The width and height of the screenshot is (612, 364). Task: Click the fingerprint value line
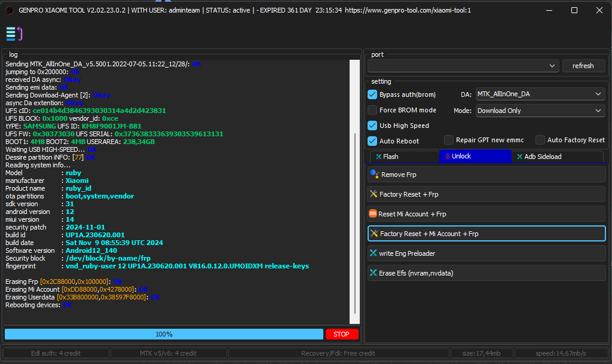[187, 266]
